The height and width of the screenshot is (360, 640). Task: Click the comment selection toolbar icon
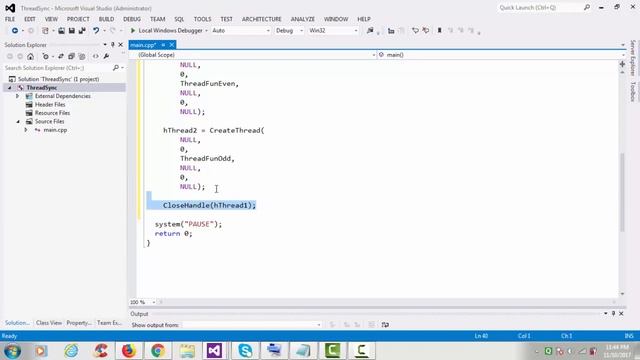tap(415, 31)
